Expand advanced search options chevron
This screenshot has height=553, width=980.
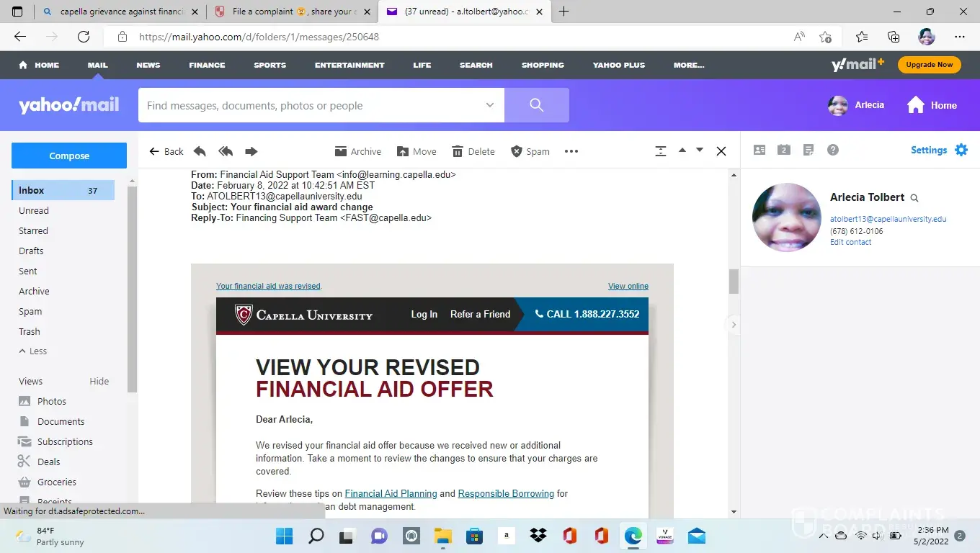pos(490,105)
